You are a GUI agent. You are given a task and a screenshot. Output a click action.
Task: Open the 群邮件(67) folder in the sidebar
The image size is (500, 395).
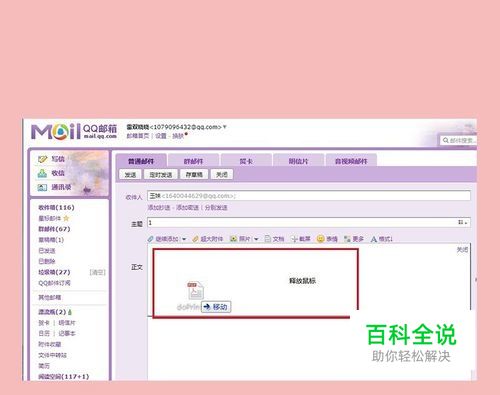54,229
